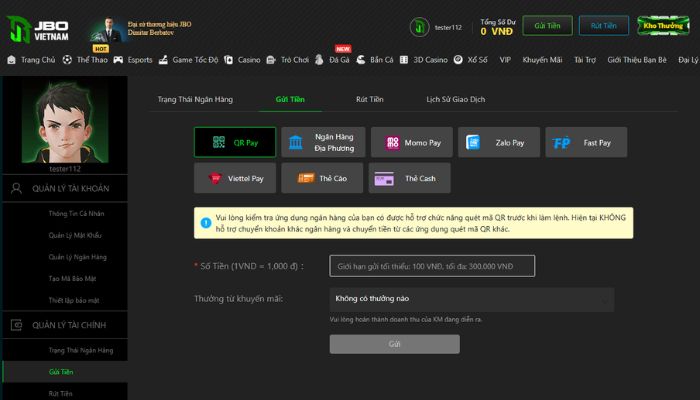Screen dimensions: 700x400
Task: Click the bank building icon
Action: 296,142
